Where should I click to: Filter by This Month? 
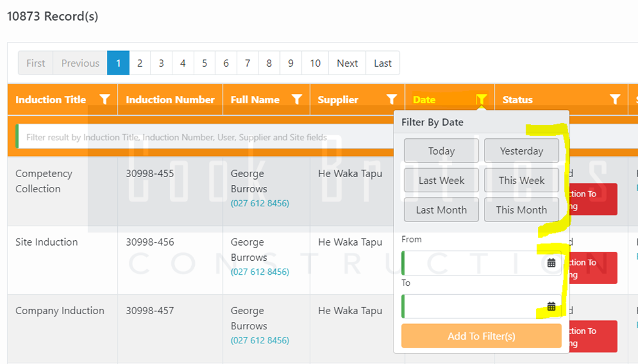pos(521,210)
